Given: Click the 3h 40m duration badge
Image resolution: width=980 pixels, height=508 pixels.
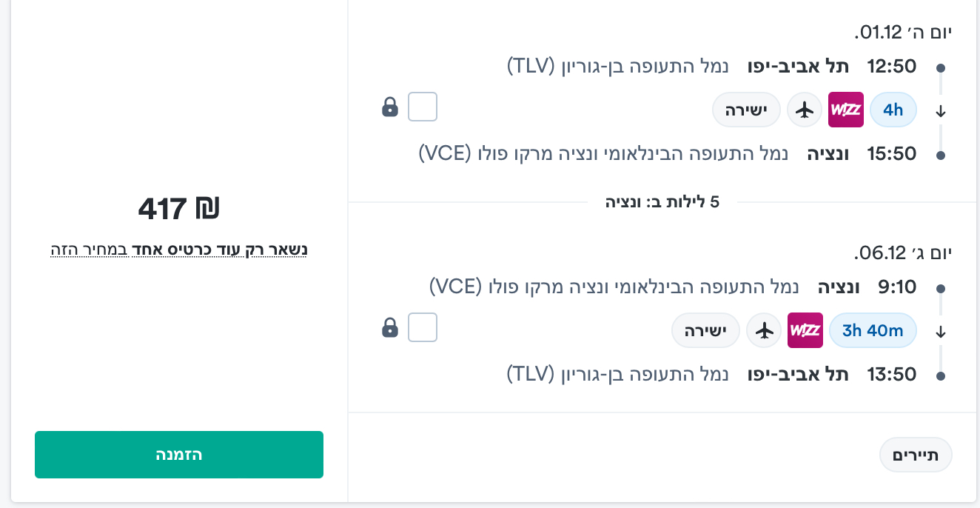Looking at the screenshot, I should 873,330.
